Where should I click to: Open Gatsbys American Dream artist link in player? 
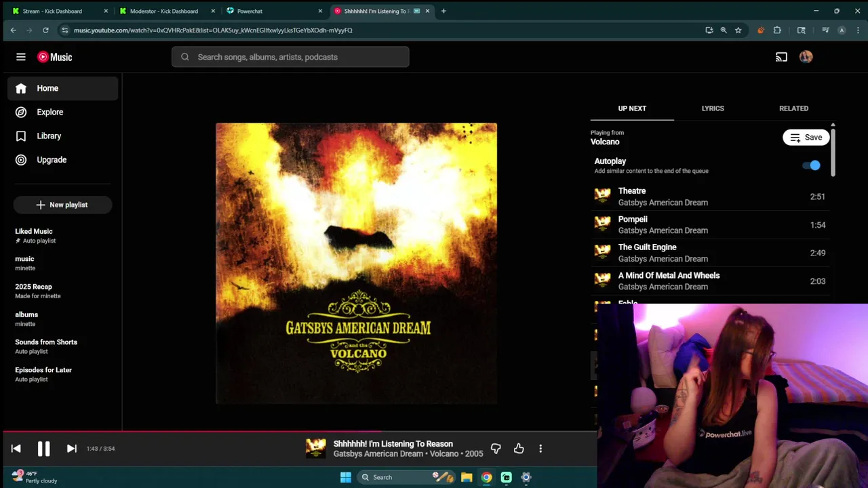[378, 454]
